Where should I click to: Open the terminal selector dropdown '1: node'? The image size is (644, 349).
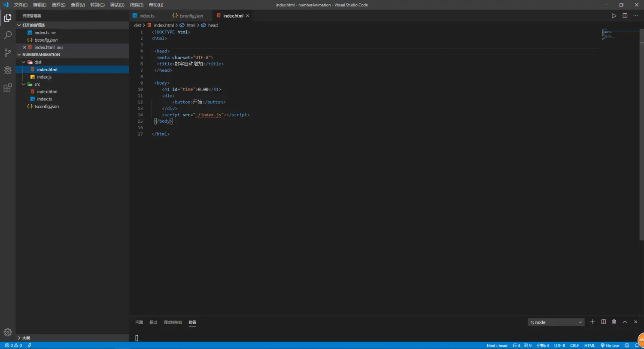556,322
